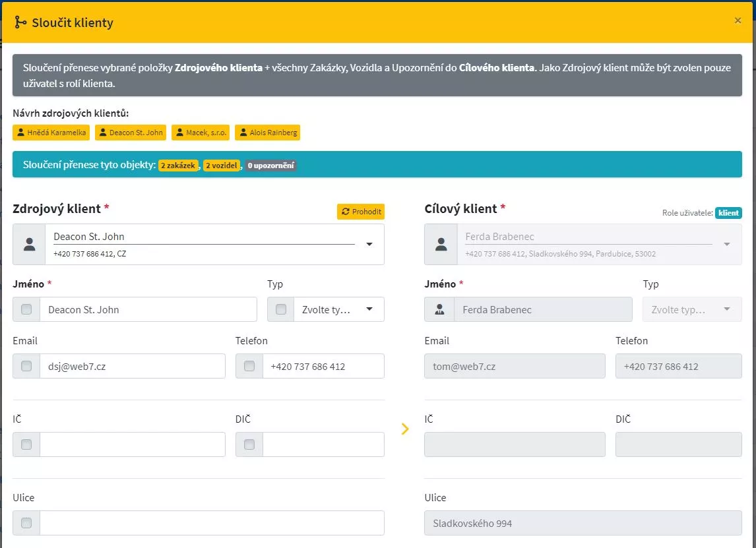Enable the Email checkbox for dsj@web7.cz

point(26,366)
